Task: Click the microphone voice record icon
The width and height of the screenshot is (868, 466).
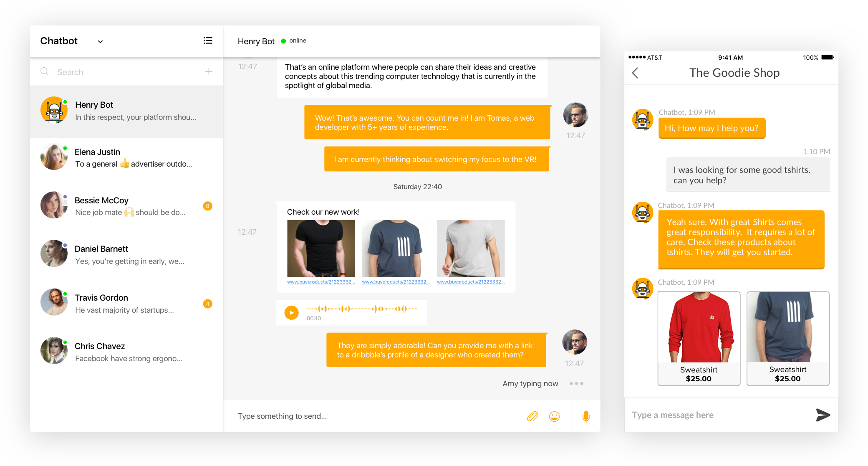Action: (586, 416)
